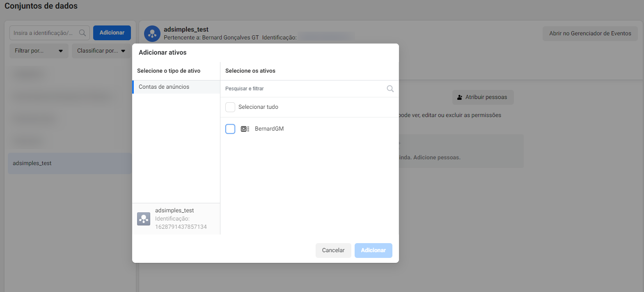Screen dimensions: 644x292
Task: Click the BernardGM ad account icon
Action: 245,129
